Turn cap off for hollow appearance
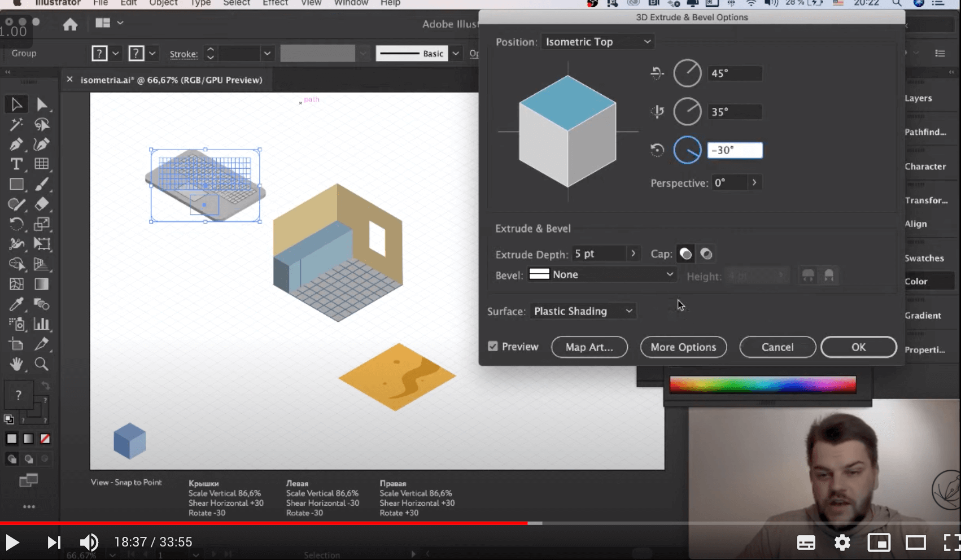 pos(706,254)
